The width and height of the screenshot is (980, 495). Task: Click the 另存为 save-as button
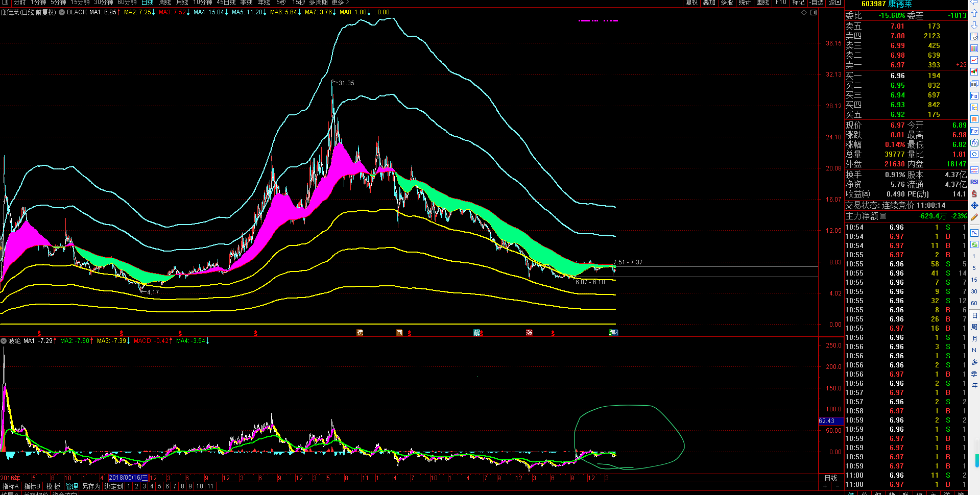pyautogui.click(x=91, y=486)
